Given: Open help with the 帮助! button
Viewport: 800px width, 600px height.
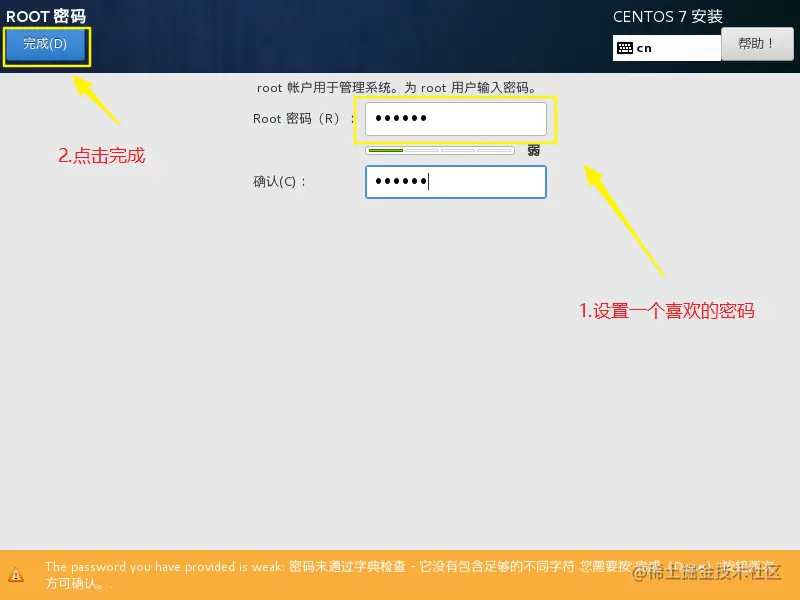Looking at the screenshot, I should 757,44.
